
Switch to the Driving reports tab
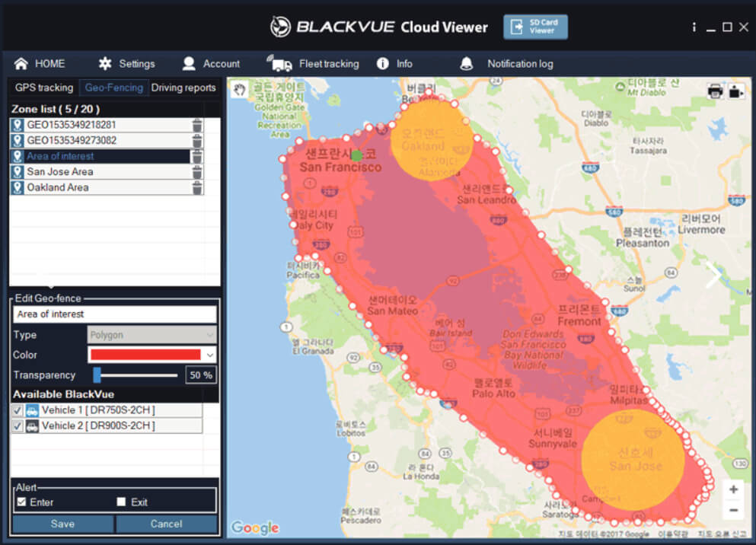pos(183,88)
